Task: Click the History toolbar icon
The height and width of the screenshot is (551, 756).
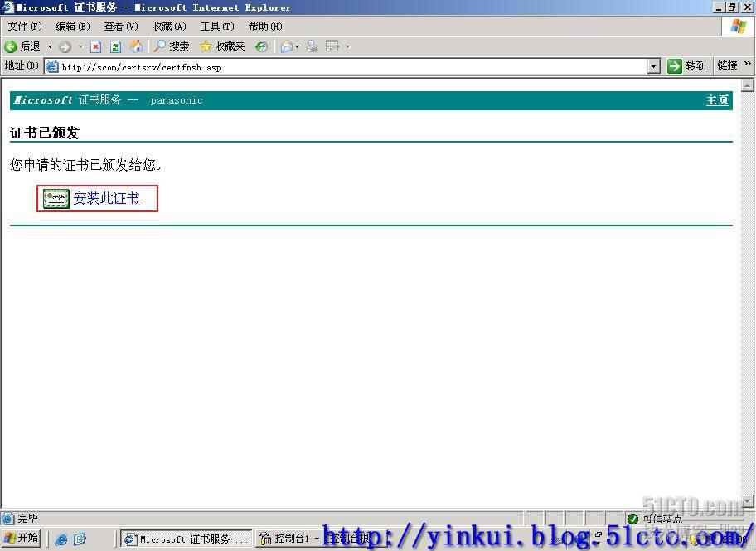Action: [261, 46]
